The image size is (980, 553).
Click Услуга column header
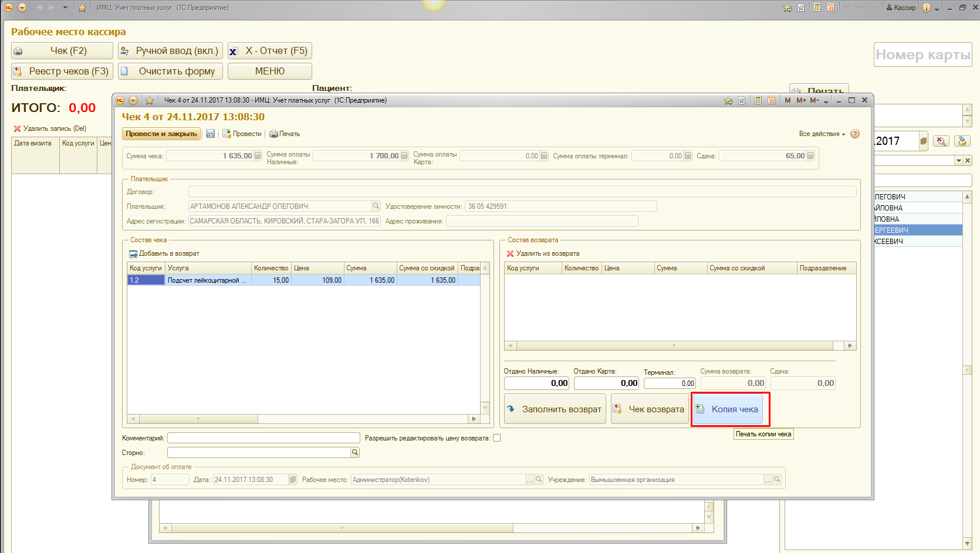coord(208,268)
